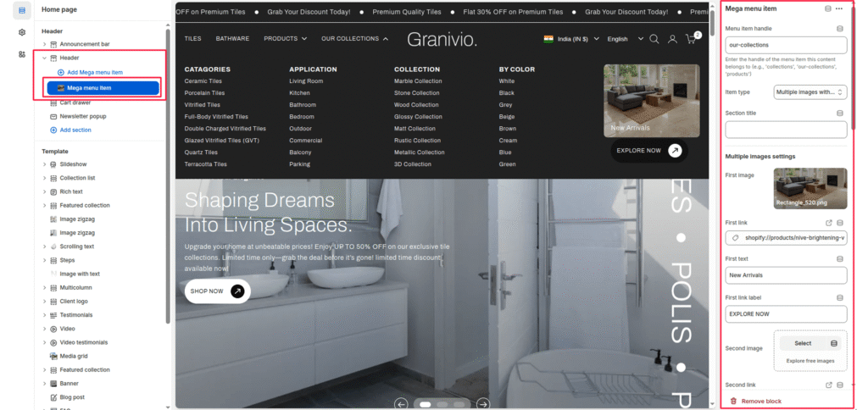868x410 pixels.
Task: Select the Mega menu item block in sidebar
Action: coord(103,87)
